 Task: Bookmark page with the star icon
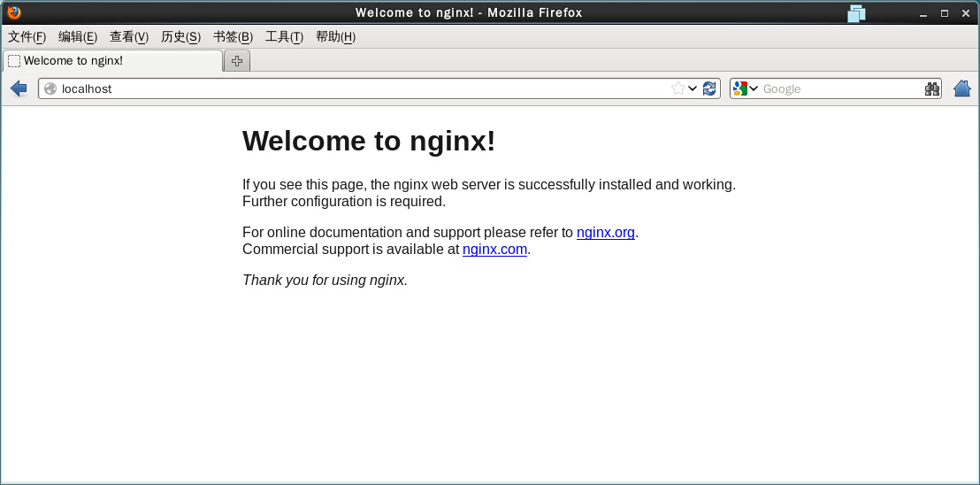coord(678,89)
